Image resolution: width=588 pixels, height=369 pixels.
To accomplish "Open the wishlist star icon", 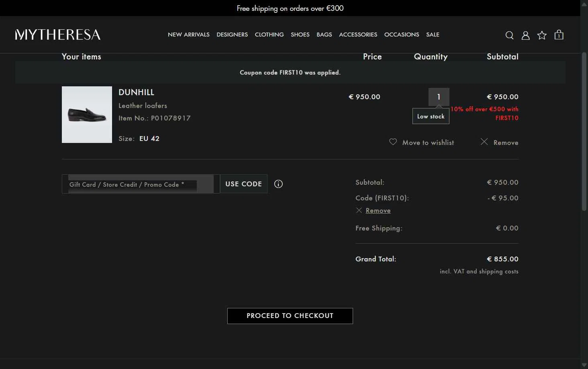I will (x=542, y=35).
